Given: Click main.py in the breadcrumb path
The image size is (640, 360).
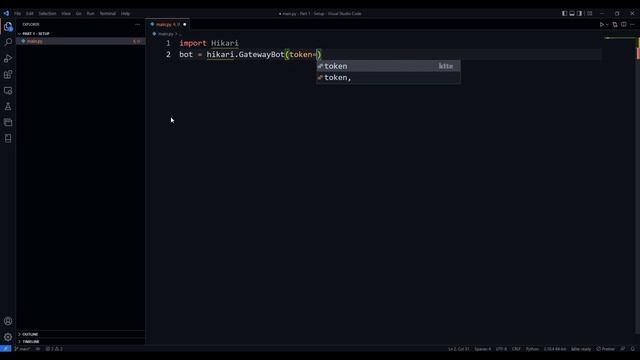Looking at the screenshot, I should 165,34.
